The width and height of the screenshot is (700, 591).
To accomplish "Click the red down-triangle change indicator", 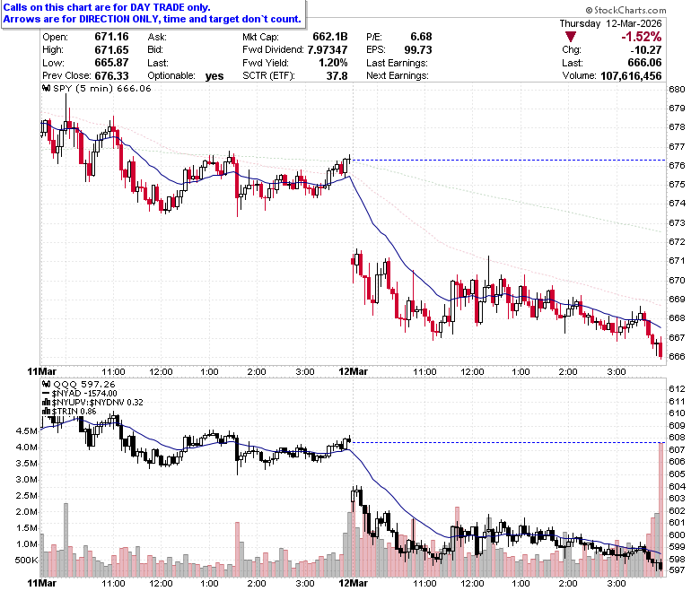I will coord(570,37).
